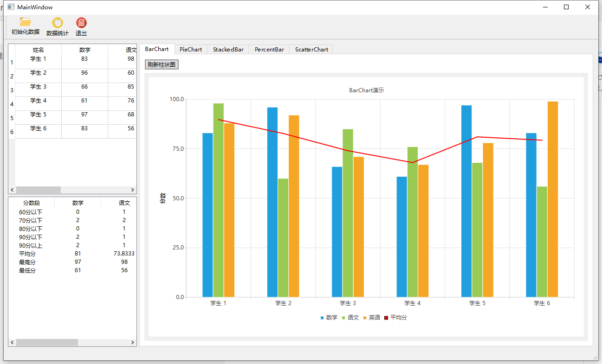Select the 学生 1 name cell
Viewport: 602px width, 364px height.
click(x=37, y=59)
